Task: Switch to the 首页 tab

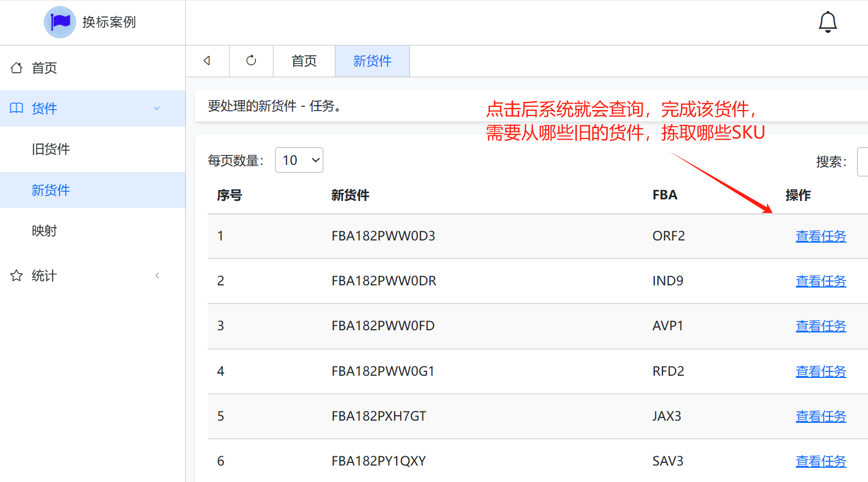Action: 304,61
